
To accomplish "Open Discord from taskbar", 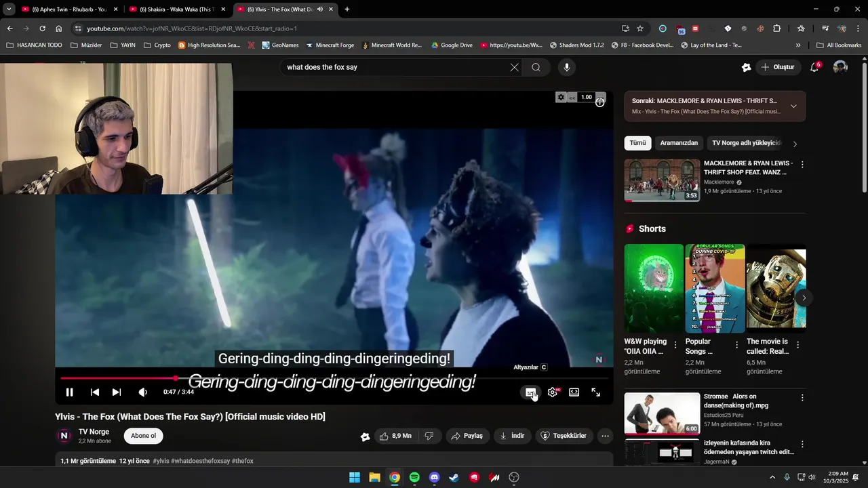I will pyautogui.click(x=435, y=477).
